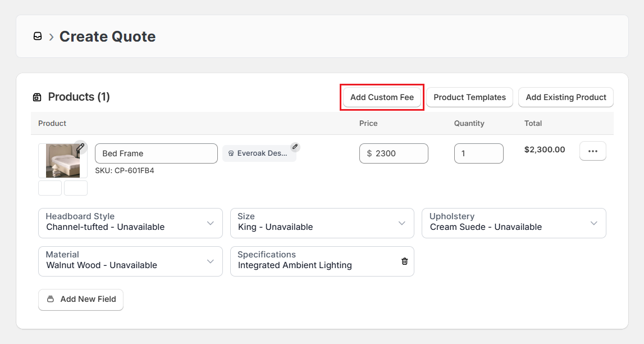Open Product Templates
The width and height of the screenshot is (644, 344).
469,97
